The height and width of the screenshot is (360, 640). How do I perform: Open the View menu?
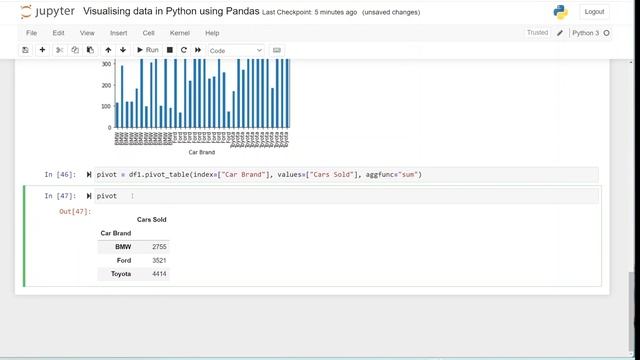pos(87,33)
